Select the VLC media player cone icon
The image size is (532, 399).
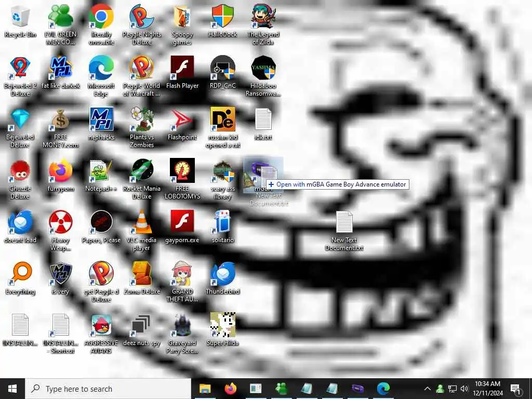click(142, 222)
